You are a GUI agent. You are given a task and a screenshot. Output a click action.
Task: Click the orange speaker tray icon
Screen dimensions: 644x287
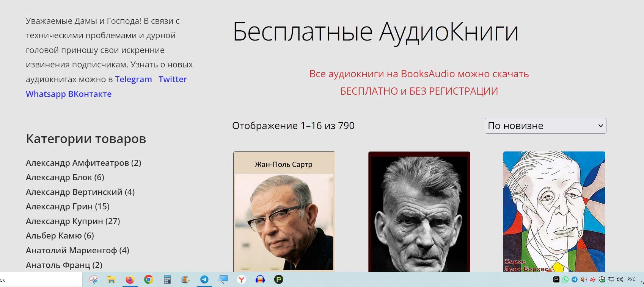tap(584, 280)
